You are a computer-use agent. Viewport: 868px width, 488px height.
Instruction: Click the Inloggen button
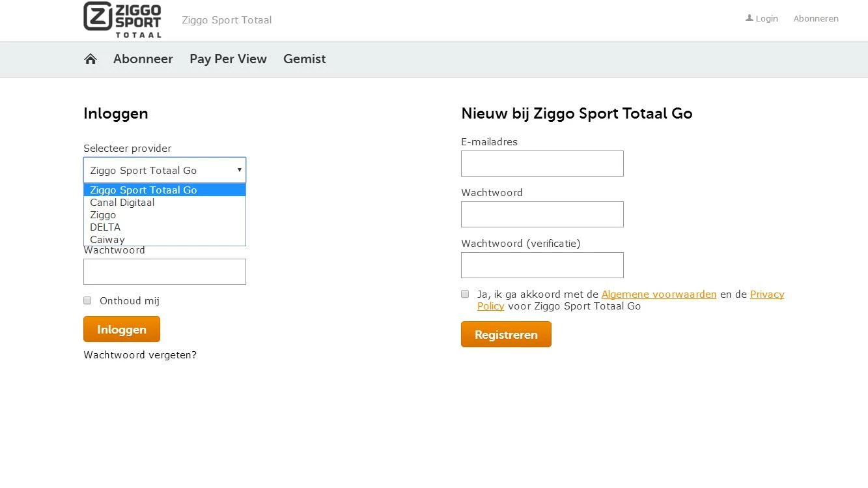coord(122,329)
